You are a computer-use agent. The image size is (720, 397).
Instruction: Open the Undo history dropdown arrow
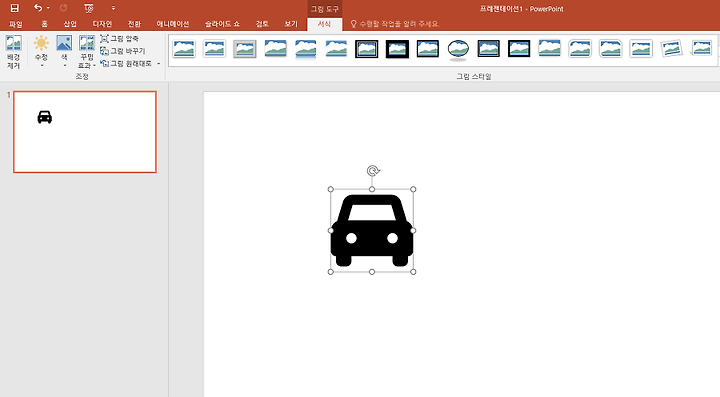pyautogui.click(x=48, y=8)
